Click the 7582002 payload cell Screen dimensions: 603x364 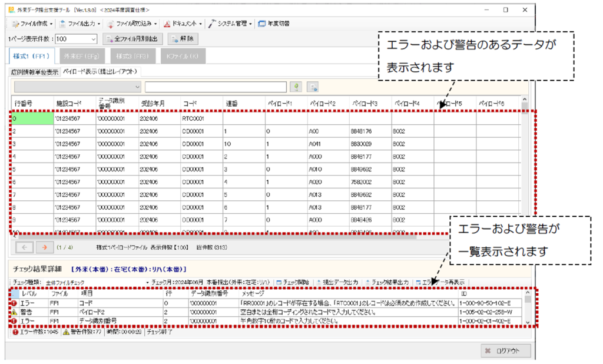point(370,182)
